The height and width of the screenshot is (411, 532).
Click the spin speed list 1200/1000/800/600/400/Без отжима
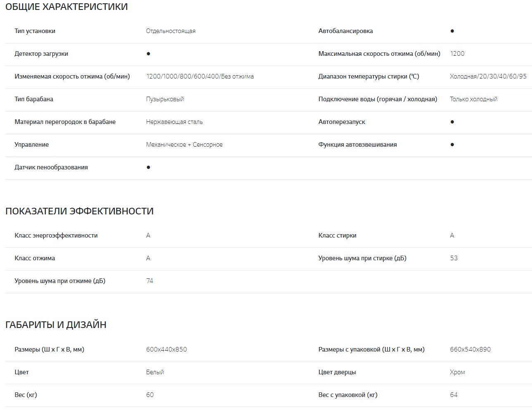coord(200,76)
